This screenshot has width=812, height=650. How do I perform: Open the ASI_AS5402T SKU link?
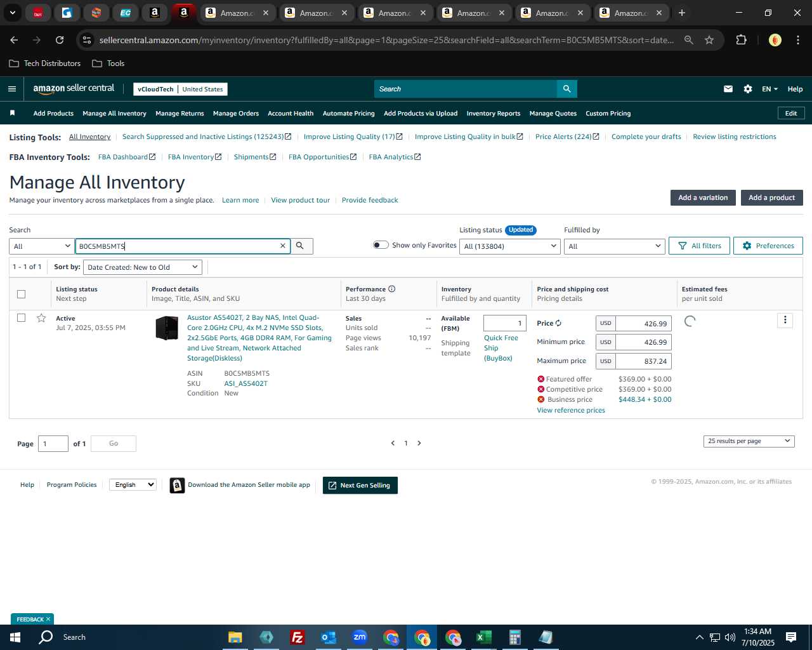tap(246, 383)
